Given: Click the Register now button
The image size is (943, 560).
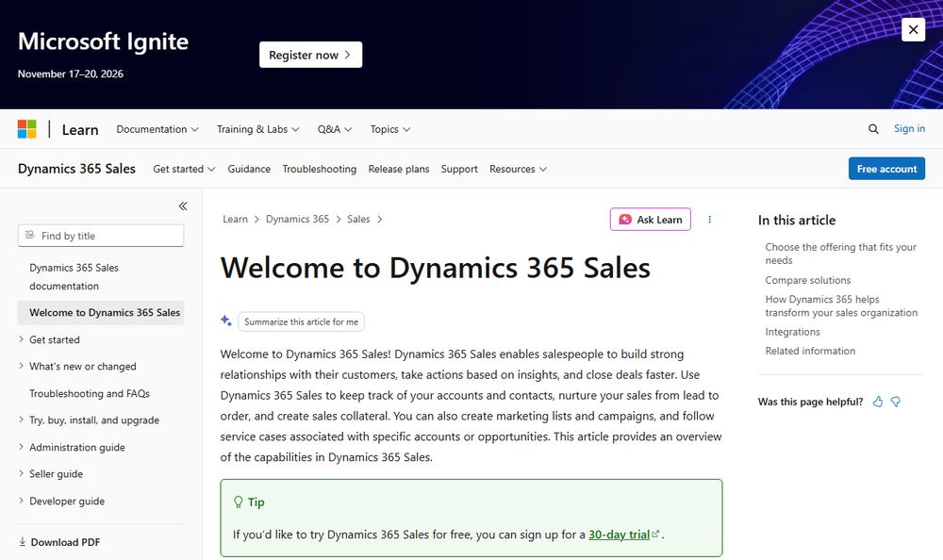Looking at the screenshot, I should [310, 55].
